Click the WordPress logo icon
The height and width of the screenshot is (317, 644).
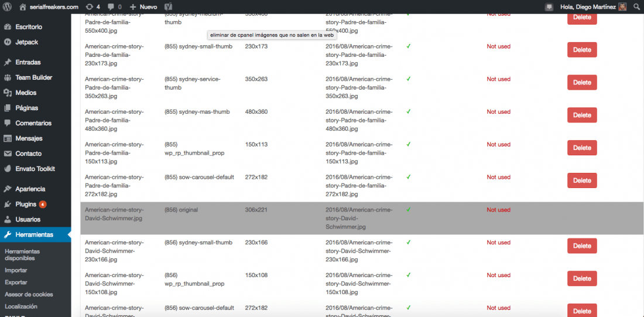coord(8,7)
